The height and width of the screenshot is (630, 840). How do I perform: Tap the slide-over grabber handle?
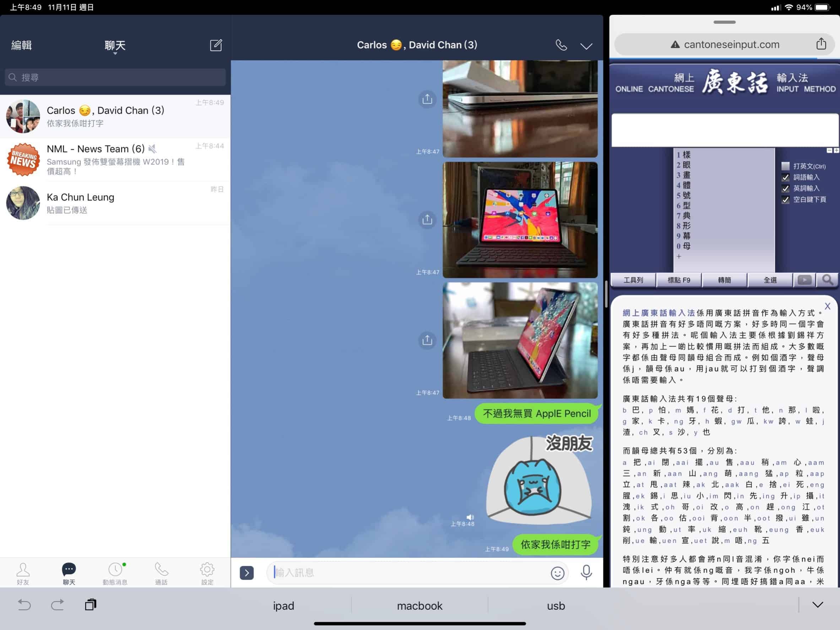click(724, 22)
